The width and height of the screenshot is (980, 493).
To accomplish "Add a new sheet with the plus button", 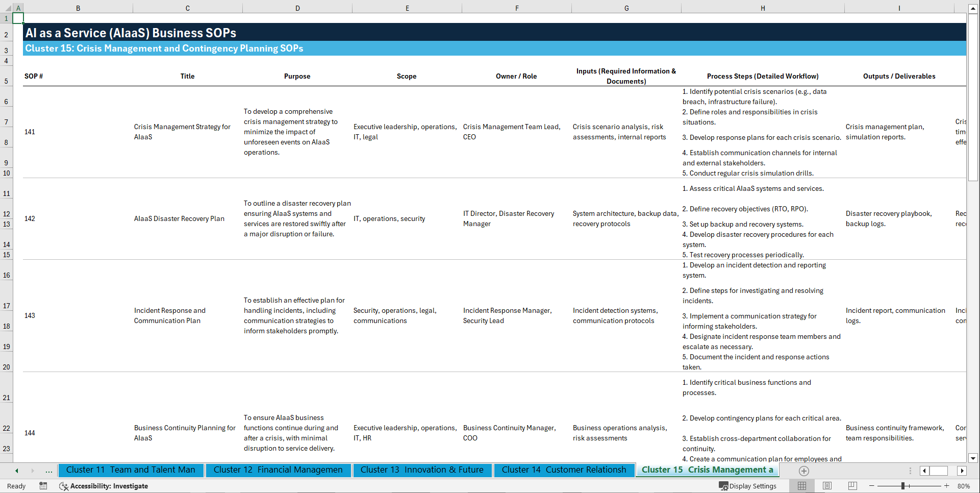I will [803, 471].
